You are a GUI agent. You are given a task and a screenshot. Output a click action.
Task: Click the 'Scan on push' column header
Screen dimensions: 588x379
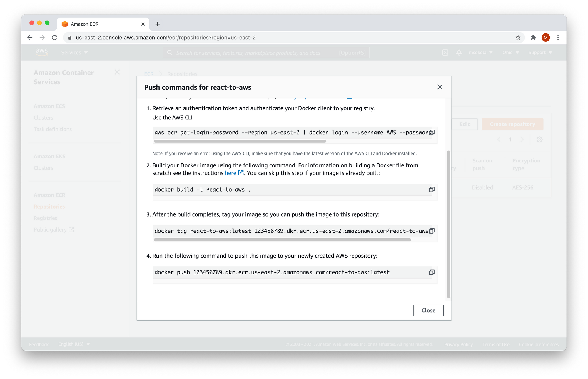point(482,165)
